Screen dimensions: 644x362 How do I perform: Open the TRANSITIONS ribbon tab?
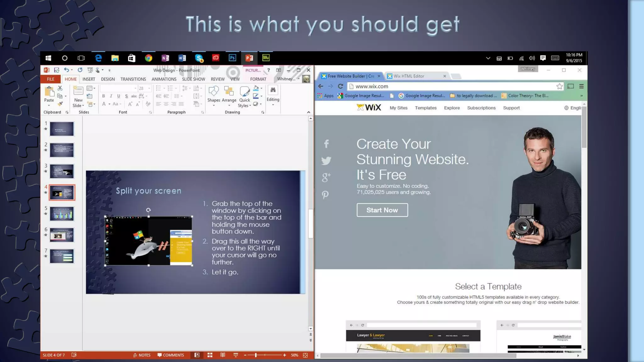coord(133,79)
